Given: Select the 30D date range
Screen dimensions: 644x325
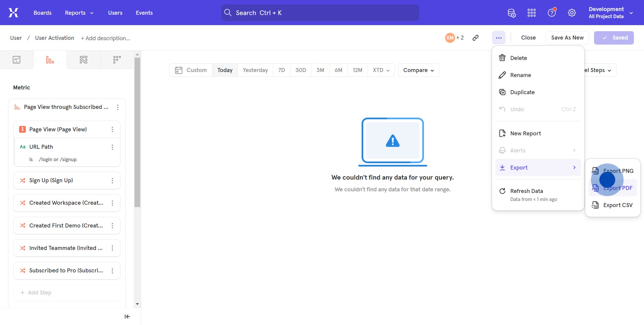Looking at the screenshot, I should point(301,70).
